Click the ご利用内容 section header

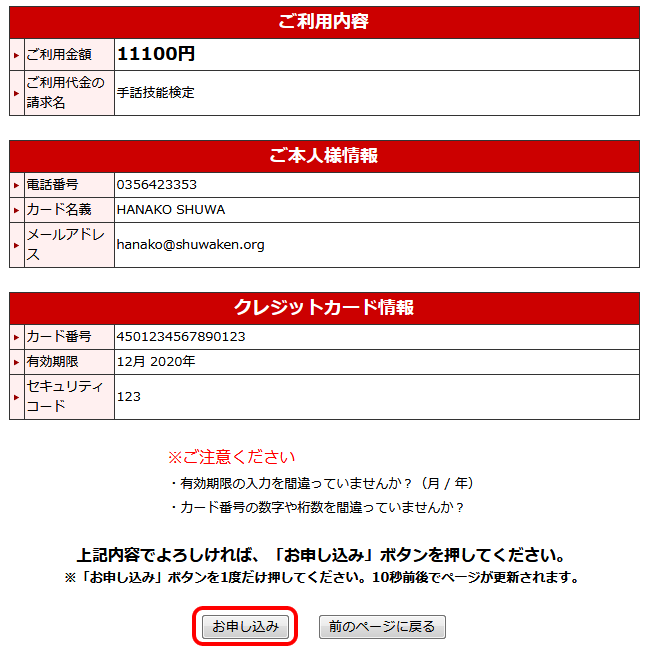tap(324, 22)
